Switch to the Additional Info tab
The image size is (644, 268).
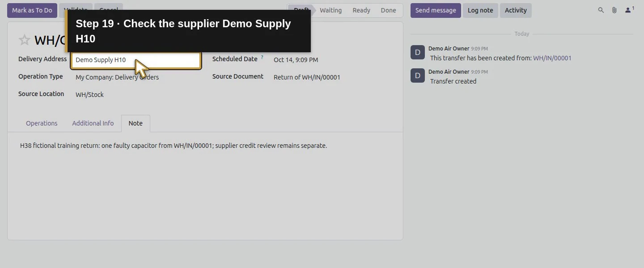[x=93, y=123]
